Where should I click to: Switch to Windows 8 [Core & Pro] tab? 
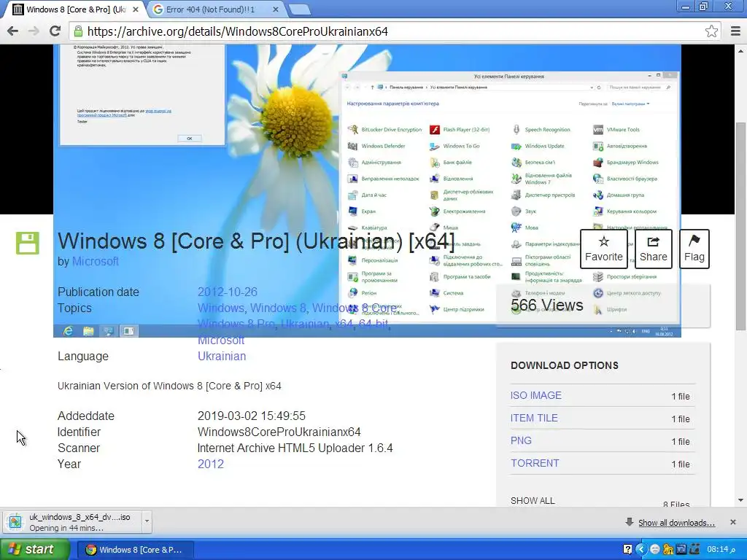[75, 9]
